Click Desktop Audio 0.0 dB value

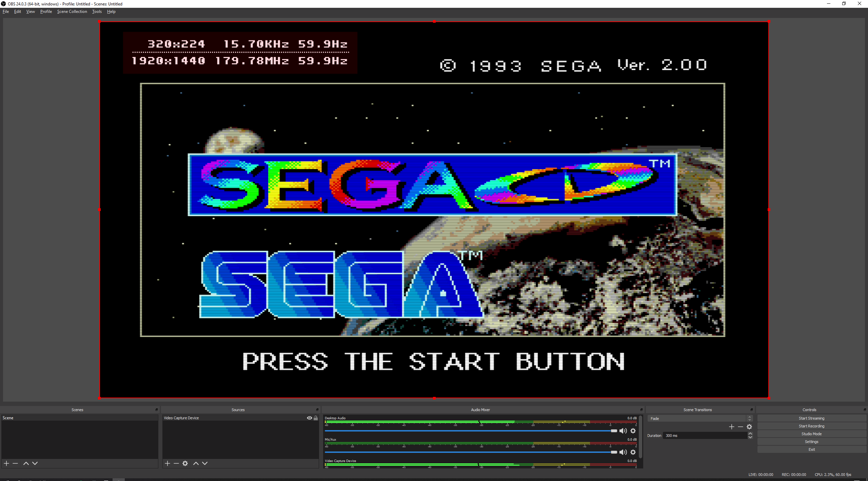coord(632,418)
